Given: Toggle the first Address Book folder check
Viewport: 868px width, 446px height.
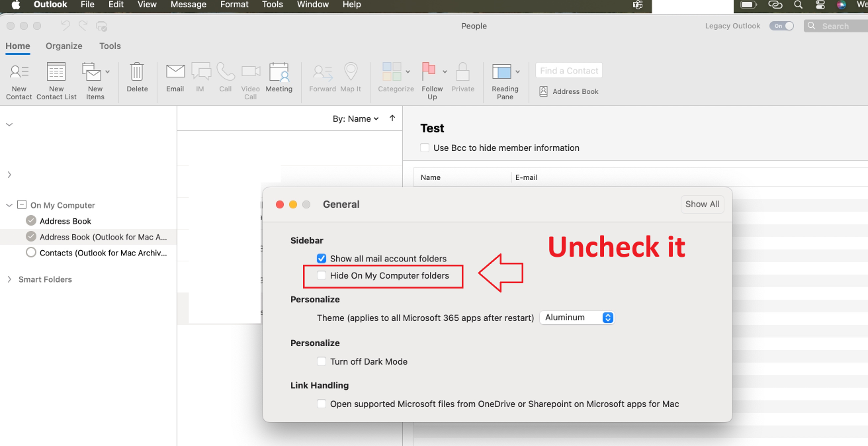Looking at the screenshot, I should click(31, 221).
